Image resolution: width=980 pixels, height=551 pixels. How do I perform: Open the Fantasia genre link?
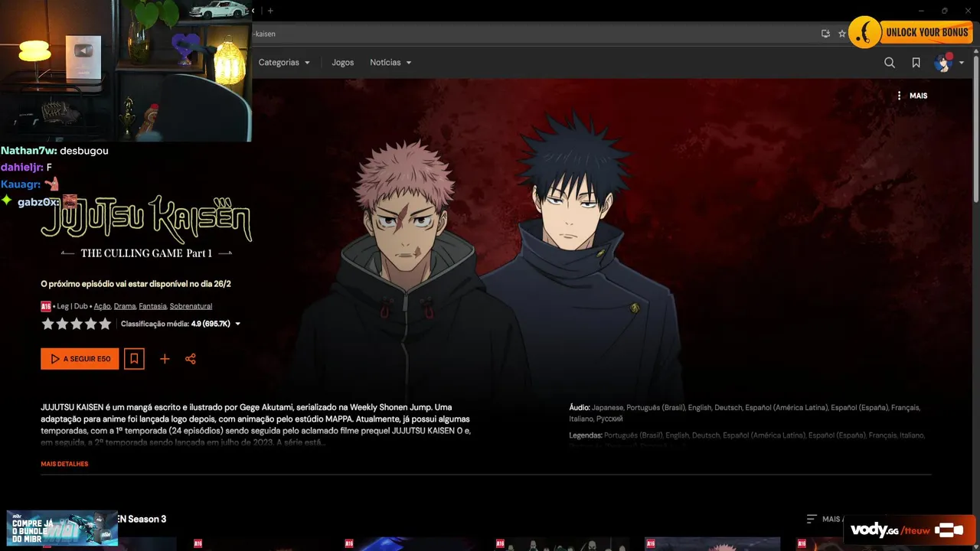152,306
